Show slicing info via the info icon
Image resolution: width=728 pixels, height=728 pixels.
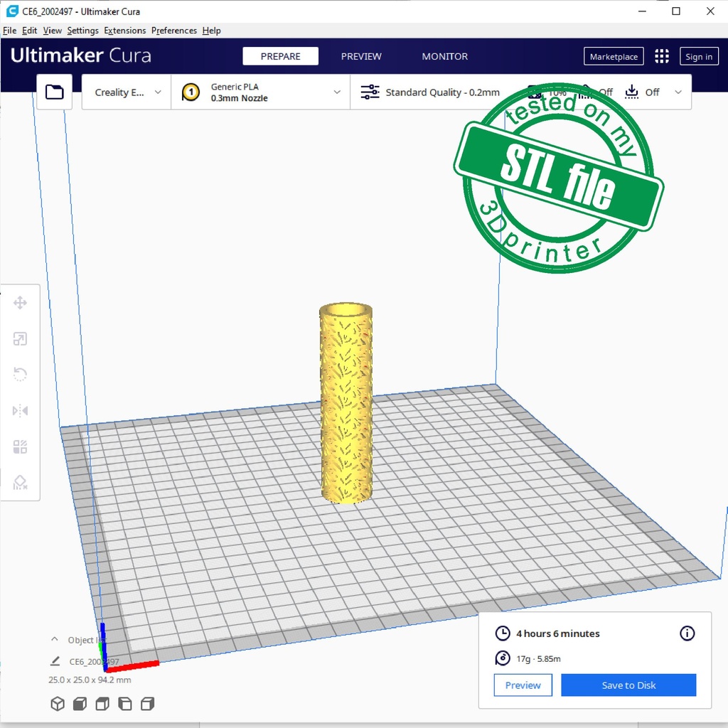(x=687, y=633)
